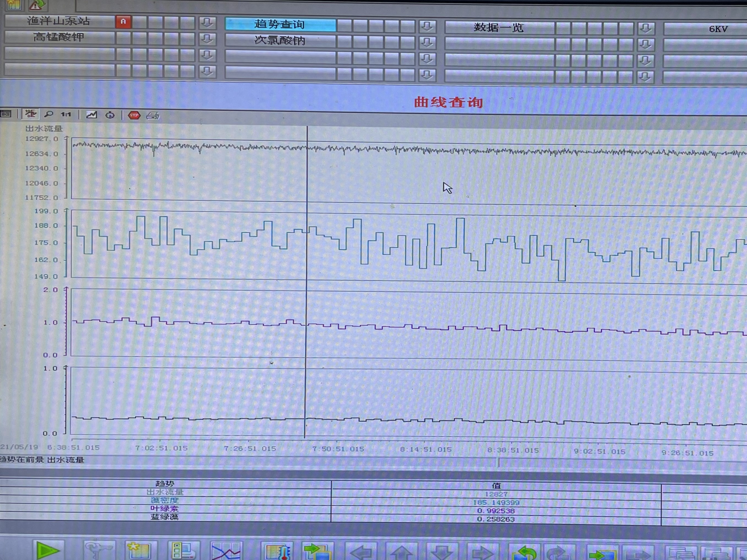Toggle the ruler/percent tool in trend toolbar
The image size is (747, 560).
pyautogui.click(x=30, y=114)
